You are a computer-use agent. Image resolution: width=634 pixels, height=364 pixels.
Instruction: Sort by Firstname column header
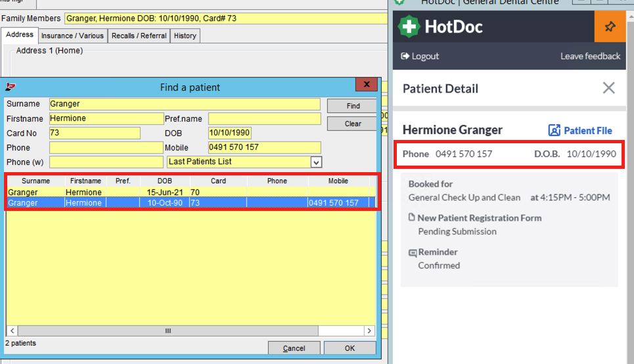[x=85, y=181]
